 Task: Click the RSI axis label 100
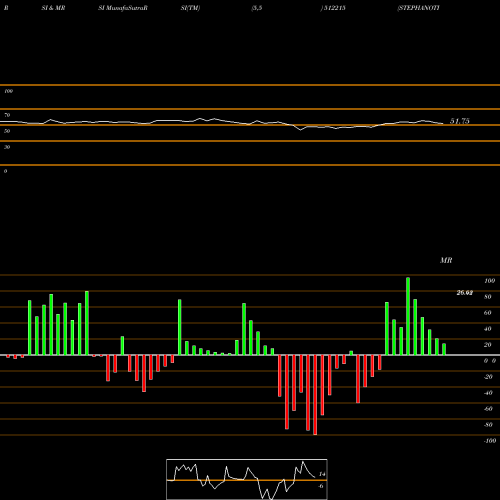8,91
